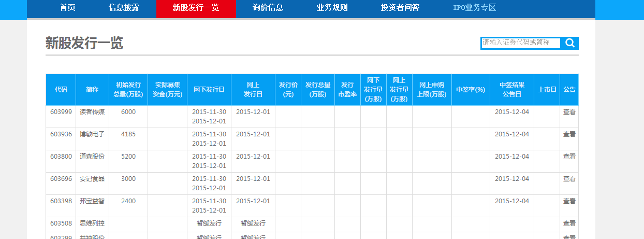Click the 网上发行日 column header

pos(253,90)
